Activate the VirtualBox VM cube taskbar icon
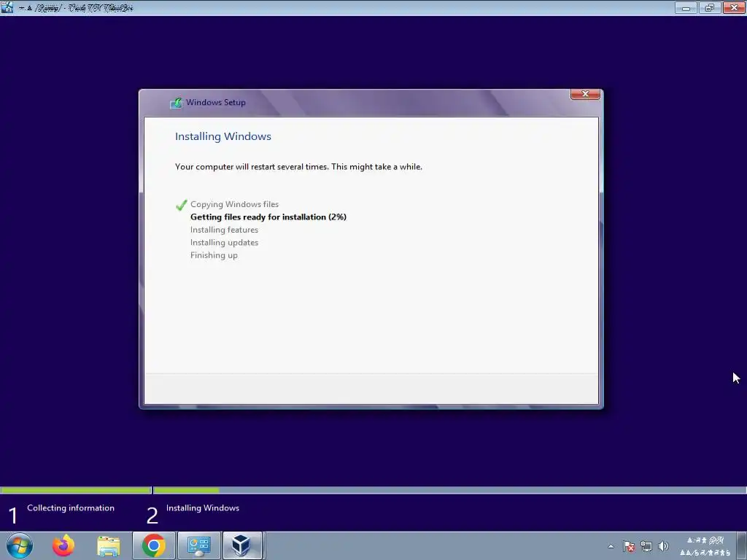Screen dimensions: 747x560 [x=241, y=545]
